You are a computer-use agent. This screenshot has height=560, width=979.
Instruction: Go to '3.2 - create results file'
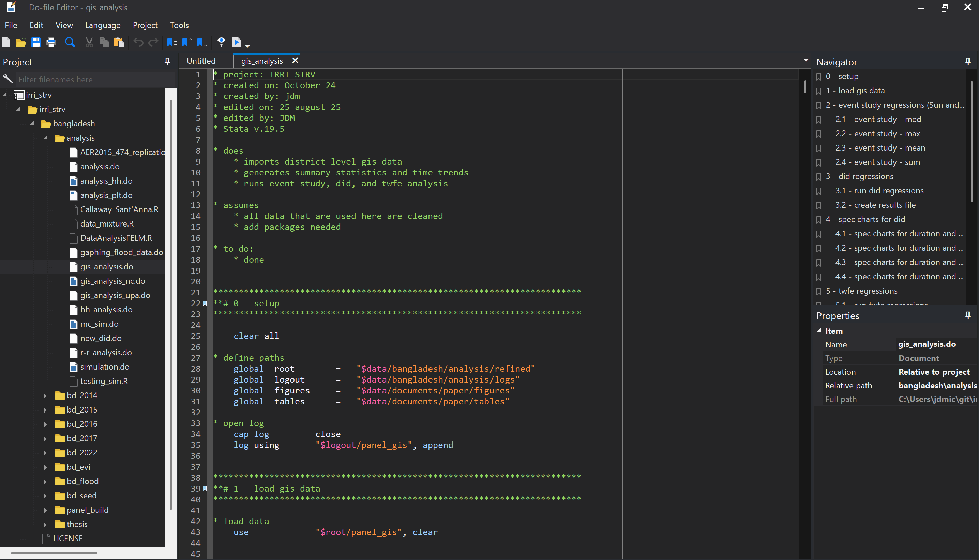[x=875, y=205]
